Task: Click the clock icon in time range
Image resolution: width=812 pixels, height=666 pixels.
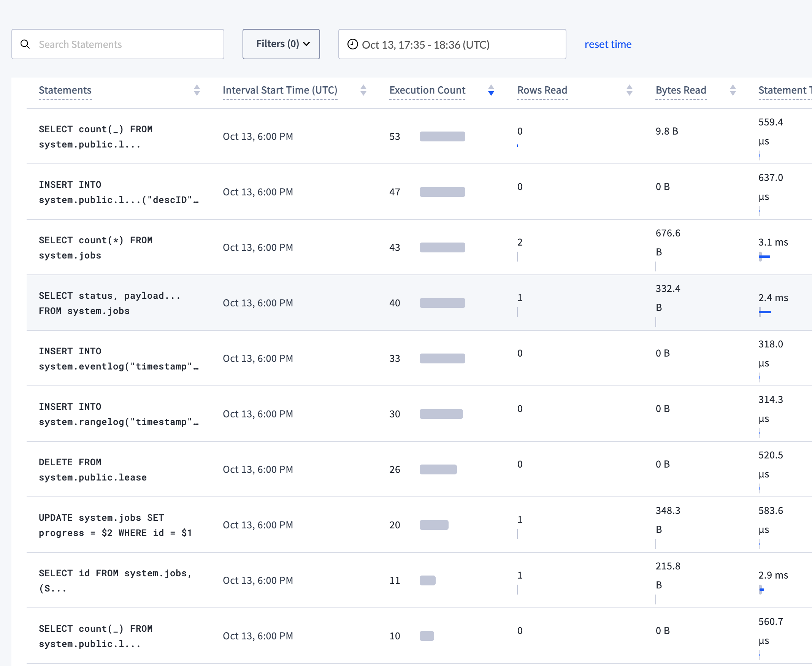Action: 352,44
